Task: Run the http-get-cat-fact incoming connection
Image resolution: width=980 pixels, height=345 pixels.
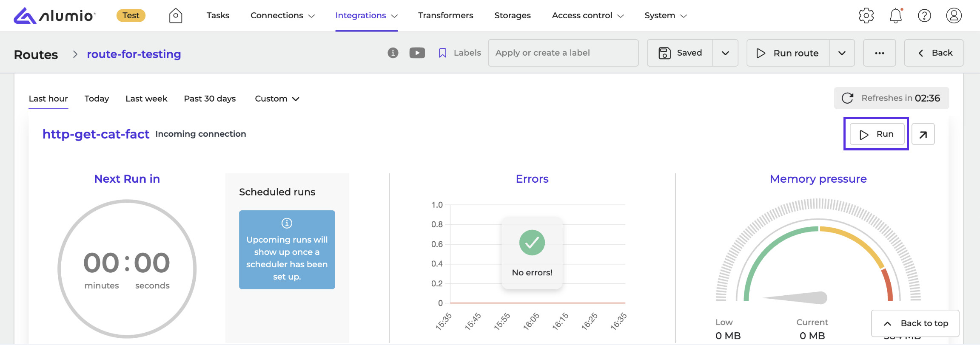Action: tap(877, 134)
